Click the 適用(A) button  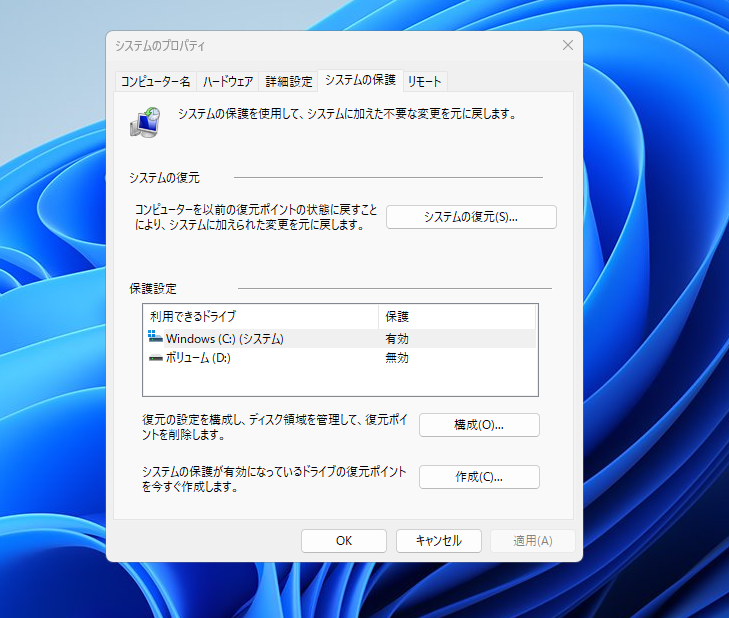533,541
